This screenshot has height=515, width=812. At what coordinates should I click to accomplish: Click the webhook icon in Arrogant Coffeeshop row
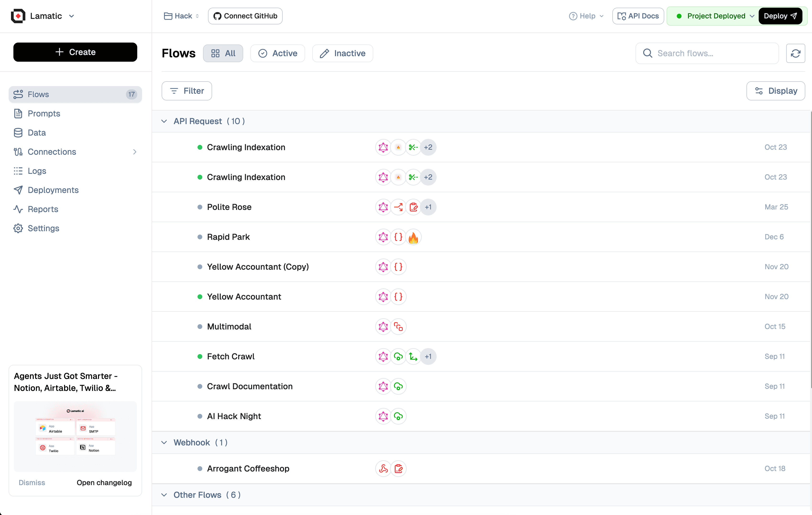click(x=384, y=468)
